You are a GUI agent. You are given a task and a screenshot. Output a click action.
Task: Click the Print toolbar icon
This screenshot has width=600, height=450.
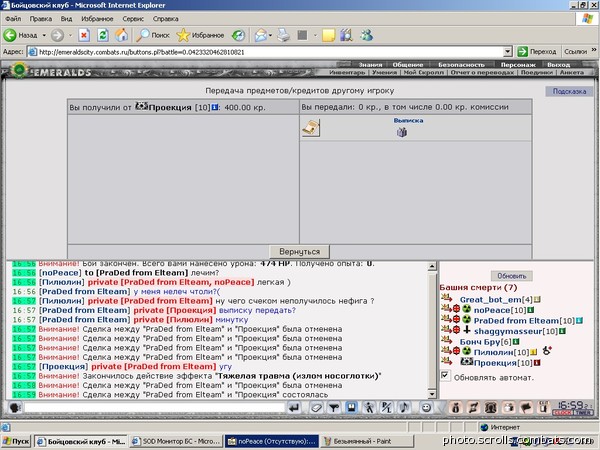click(284, 35)
